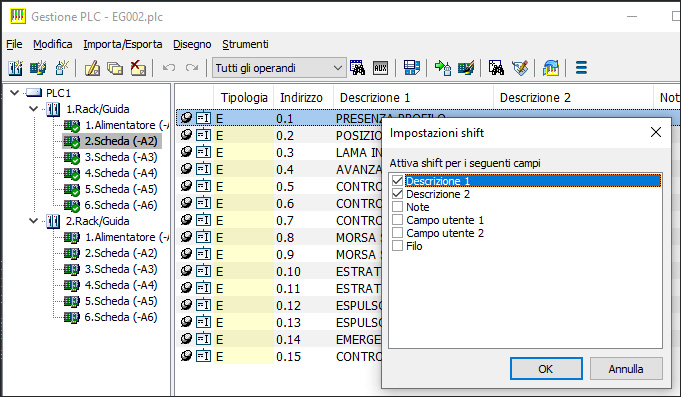Viewport: 681px width, 397px height.
Task: Select PLC1 in the tree
Action: (58, 93)
